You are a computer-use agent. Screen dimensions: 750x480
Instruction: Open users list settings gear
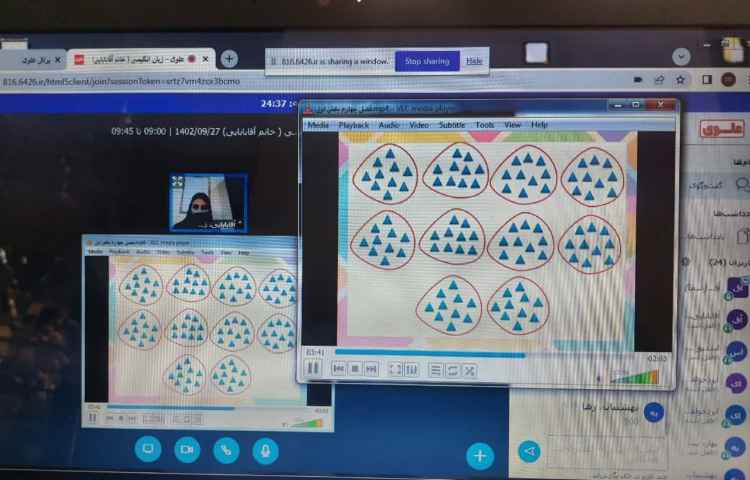pos(686,262)
